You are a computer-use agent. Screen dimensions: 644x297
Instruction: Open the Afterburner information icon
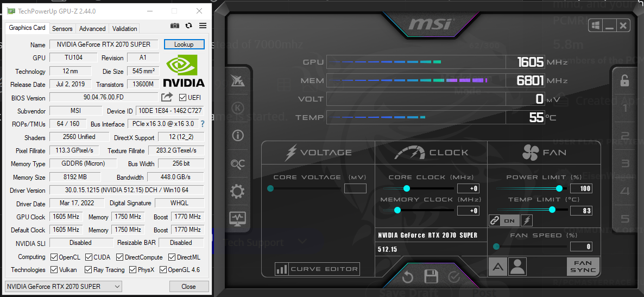[x=237, y=135]
